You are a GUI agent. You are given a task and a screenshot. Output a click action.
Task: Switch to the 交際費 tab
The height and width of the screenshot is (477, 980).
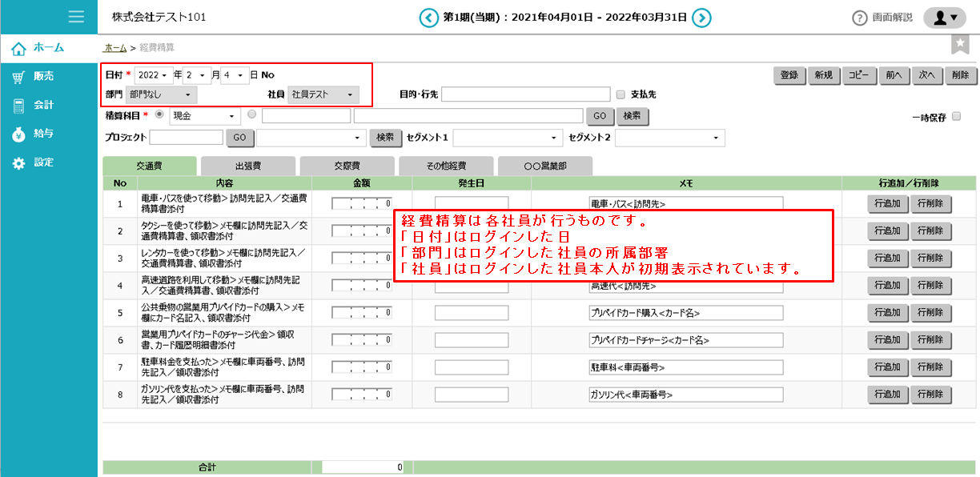[347, 166]
